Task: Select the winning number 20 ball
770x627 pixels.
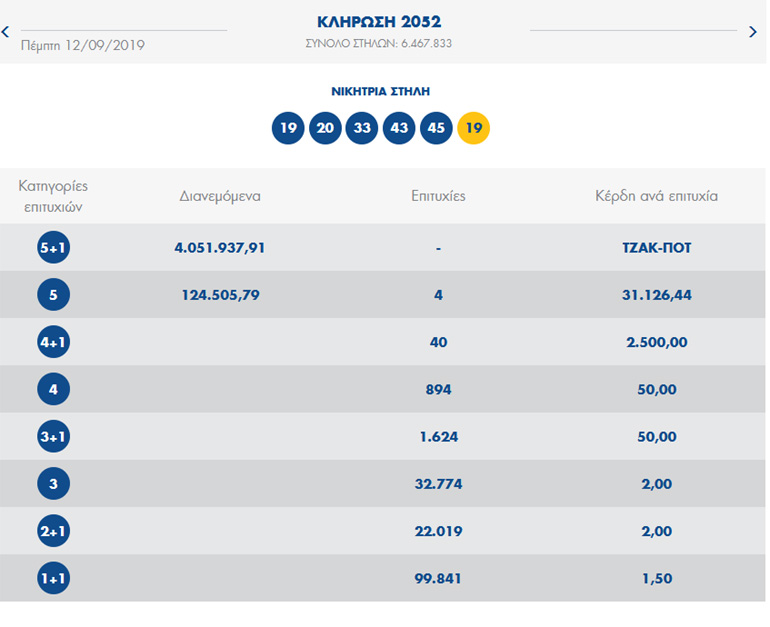Action: tap(325, 128)
